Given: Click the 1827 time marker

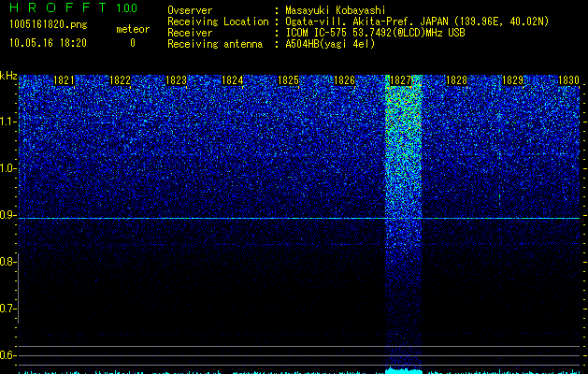Looking at the screenshot, I should [400, 80].
